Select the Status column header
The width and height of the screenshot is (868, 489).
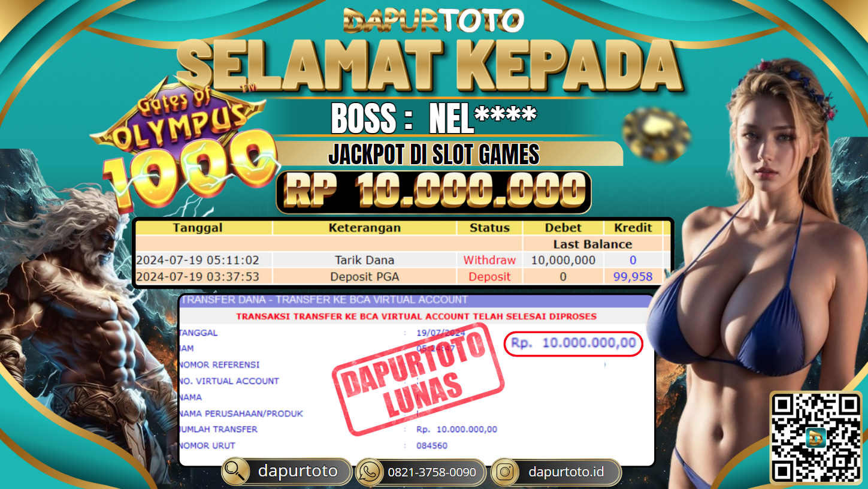[x=489, y=228]
